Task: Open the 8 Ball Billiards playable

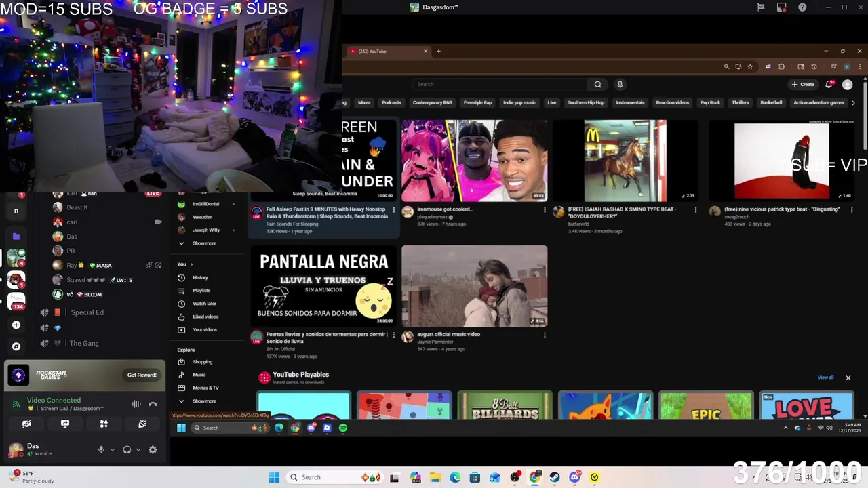Action: point(505,405)
